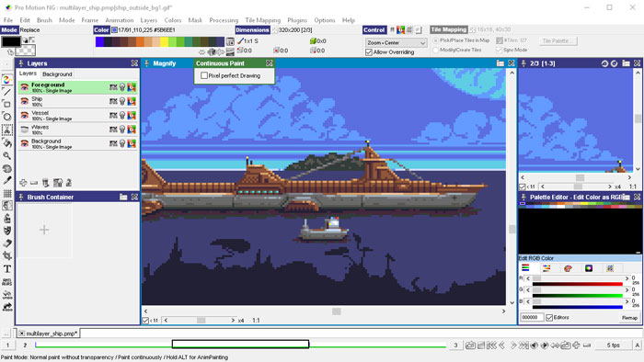This screenshot has height=362, width=644.
Task: Click the 1:1 zoom label under canvas
Action: point(256,321)
